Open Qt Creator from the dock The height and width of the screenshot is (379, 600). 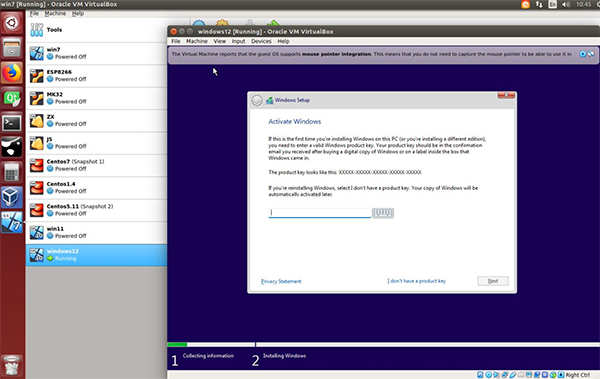11,98
